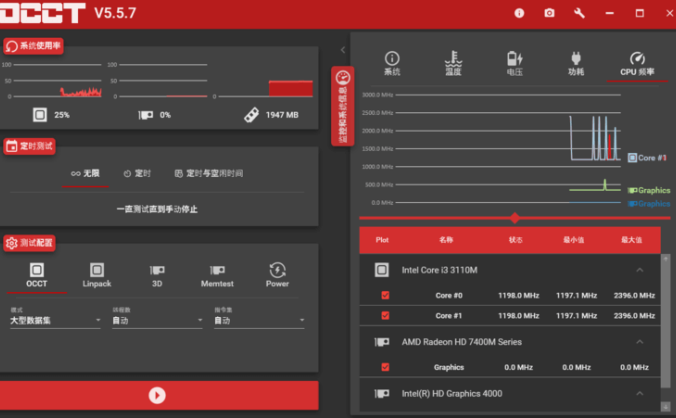Uncheck the Core #1 plot checkbox
The width and height of the screenshot is (676, 418).
point(385,315)
